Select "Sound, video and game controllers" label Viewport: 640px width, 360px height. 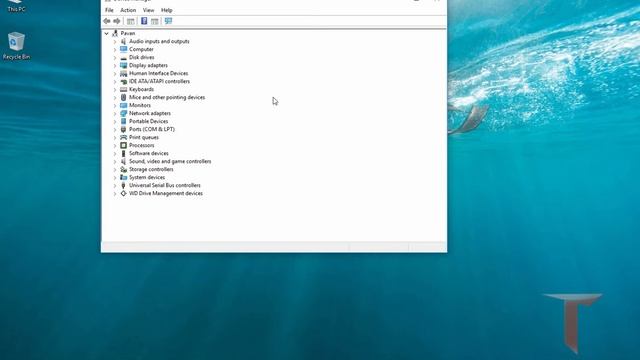(170, 161)
